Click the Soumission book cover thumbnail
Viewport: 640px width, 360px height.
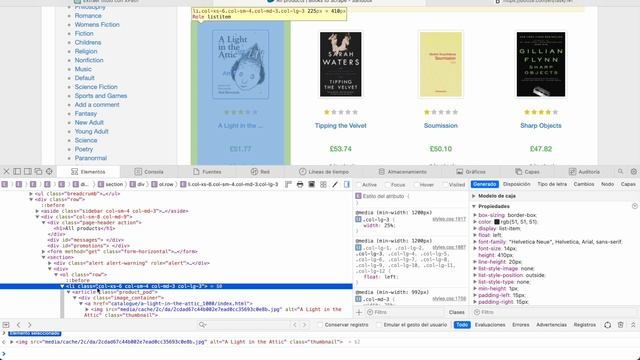click(x=441, y=64)
